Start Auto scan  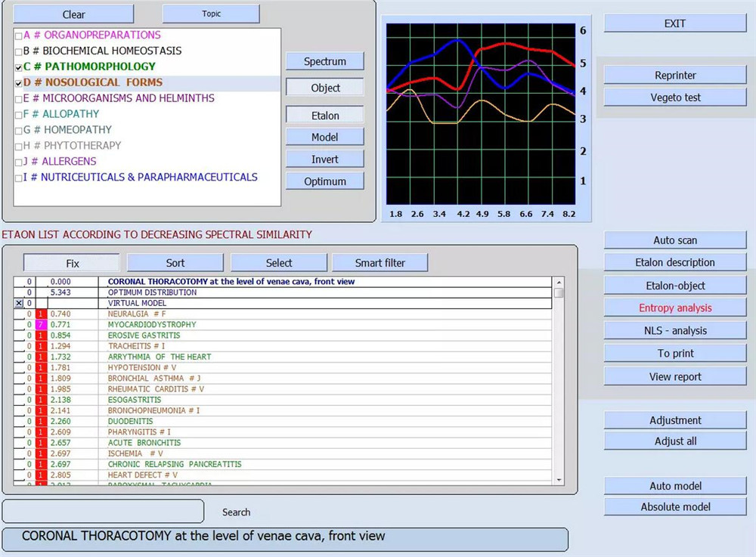(x=675, y=240)
